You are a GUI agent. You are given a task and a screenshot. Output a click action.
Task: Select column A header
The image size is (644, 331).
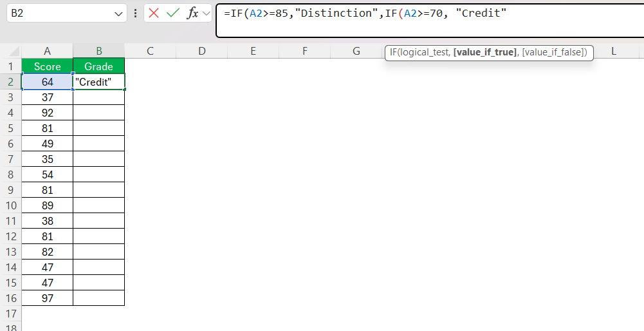tap(47, 51)
